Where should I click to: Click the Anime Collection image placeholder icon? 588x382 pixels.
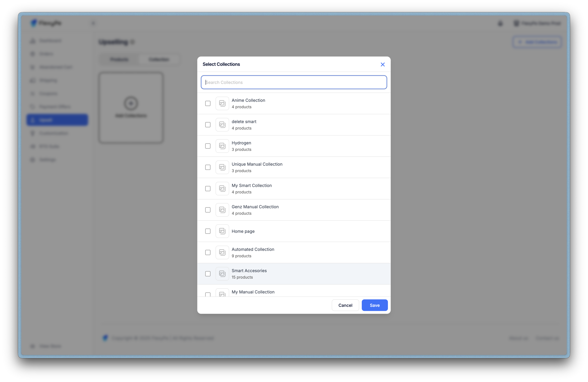222,103
